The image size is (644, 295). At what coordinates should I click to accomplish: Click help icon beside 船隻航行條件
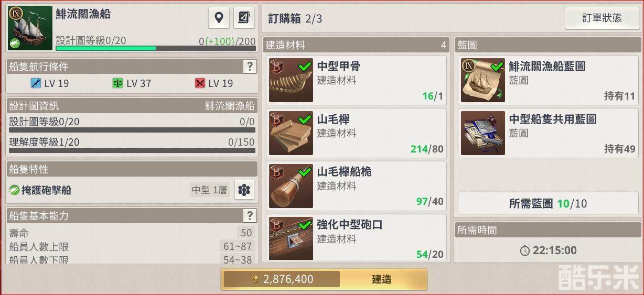(x=250, y=66)
